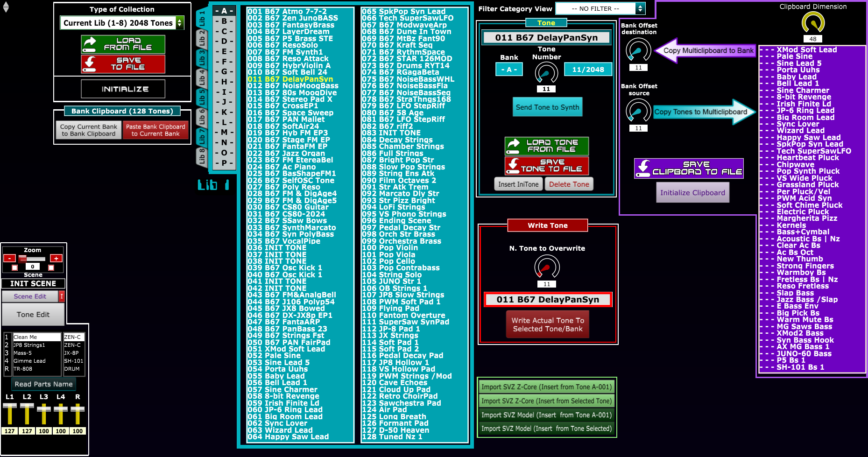Toggle the red I button beside Scene Edit
868x457 pixels.
click(61, 296)
